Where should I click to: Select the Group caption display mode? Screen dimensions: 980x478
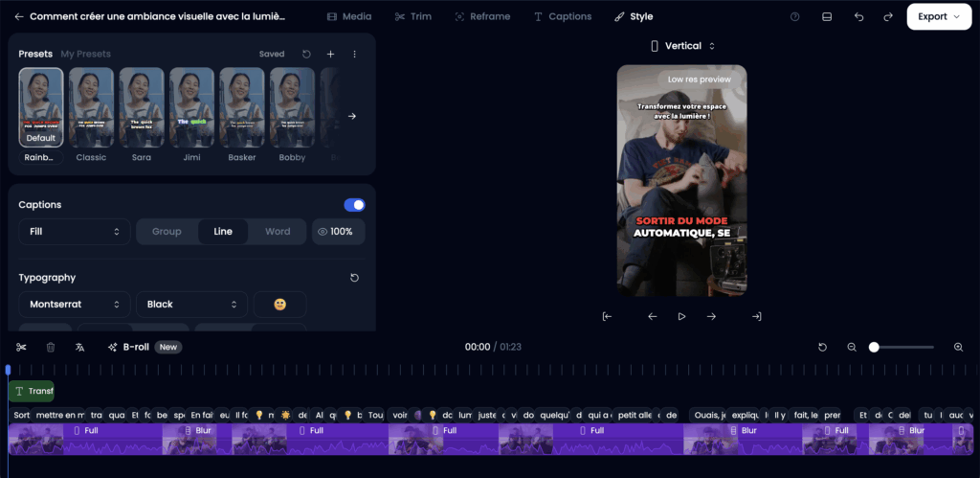tap(167, 232)
